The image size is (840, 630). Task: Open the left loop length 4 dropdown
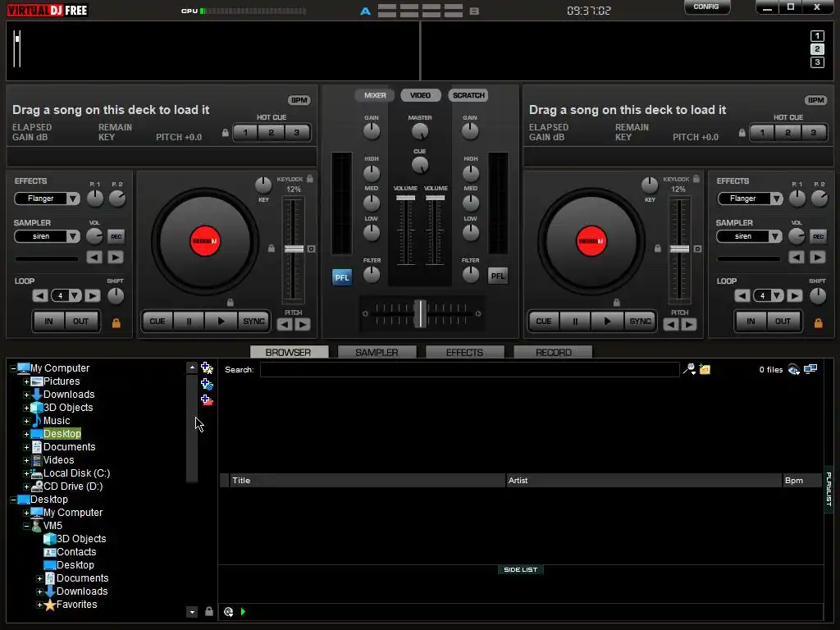75,295
